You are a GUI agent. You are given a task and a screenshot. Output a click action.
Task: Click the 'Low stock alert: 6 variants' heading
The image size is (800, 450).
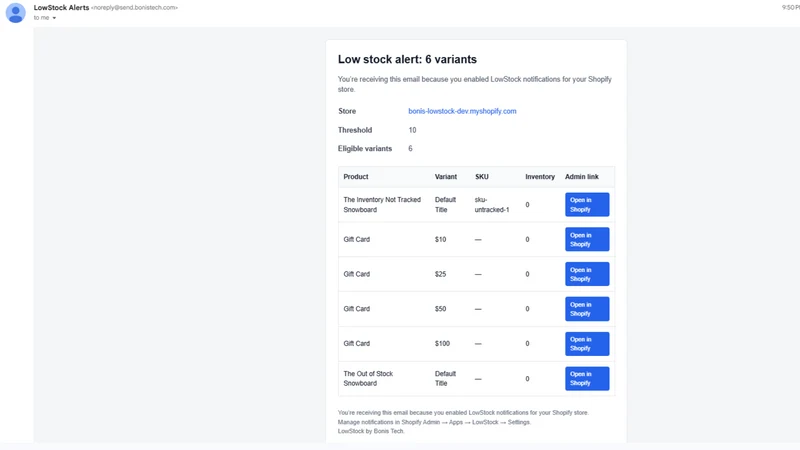407,59
